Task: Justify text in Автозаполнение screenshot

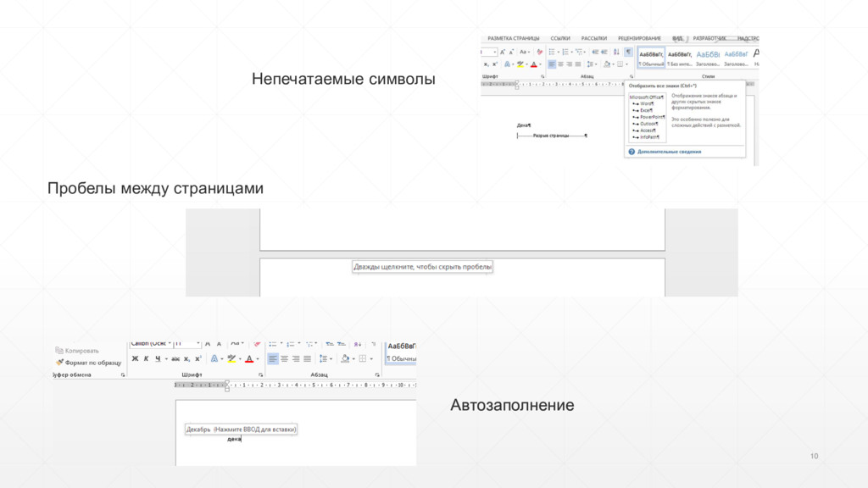Action: click(307, 359)
